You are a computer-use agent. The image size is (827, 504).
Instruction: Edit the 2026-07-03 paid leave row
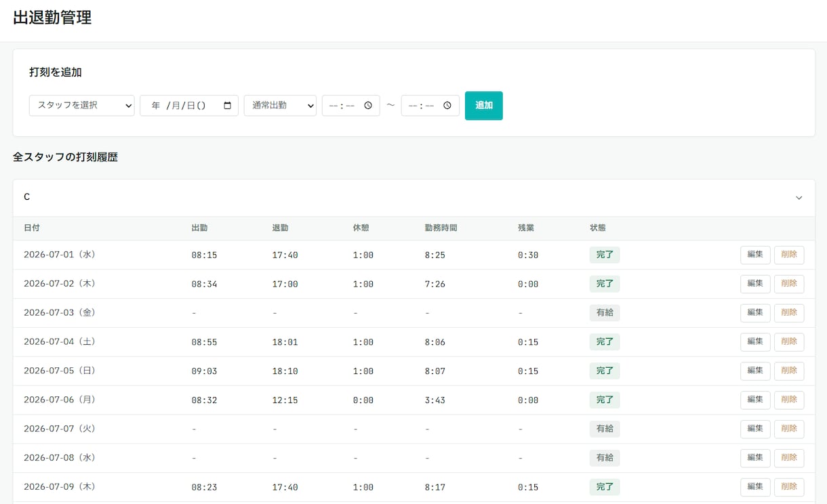(755, 313)
